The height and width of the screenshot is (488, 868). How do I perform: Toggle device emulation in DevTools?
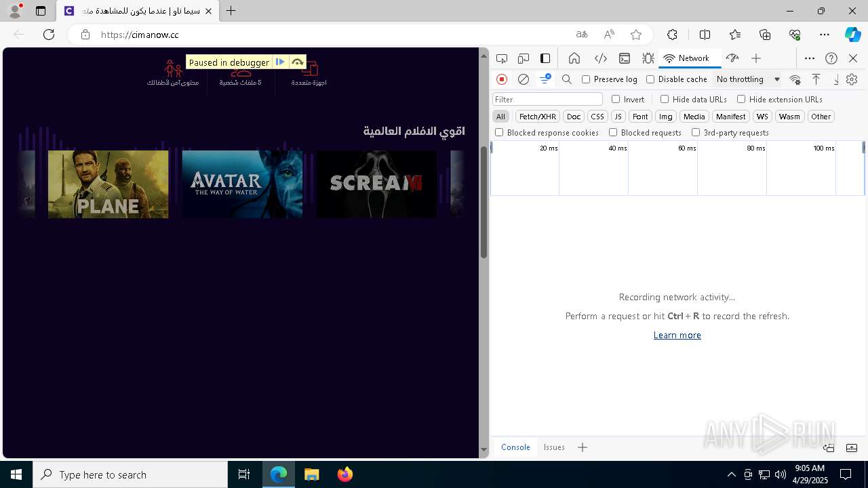(x=524, y=58)
